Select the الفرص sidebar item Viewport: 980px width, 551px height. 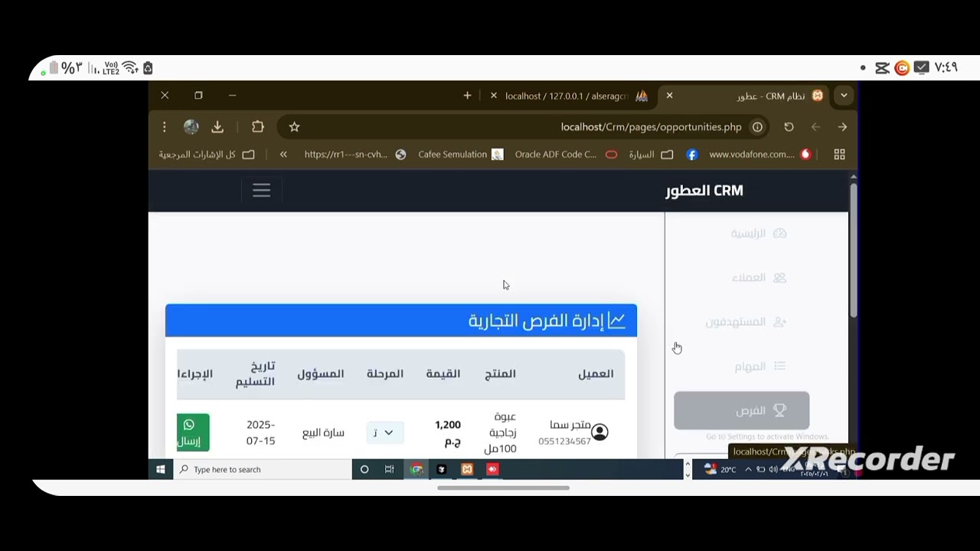(741, 411)
